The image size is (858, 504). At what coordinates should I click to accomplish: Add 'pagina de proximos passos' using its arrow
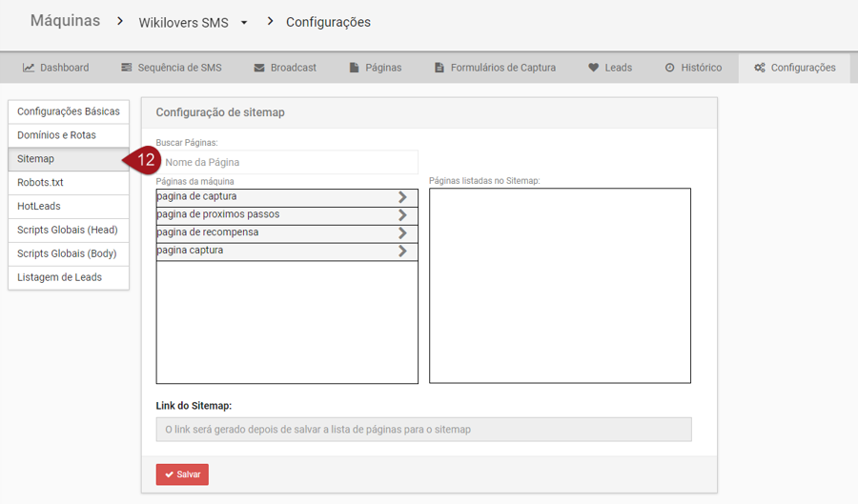402,215
